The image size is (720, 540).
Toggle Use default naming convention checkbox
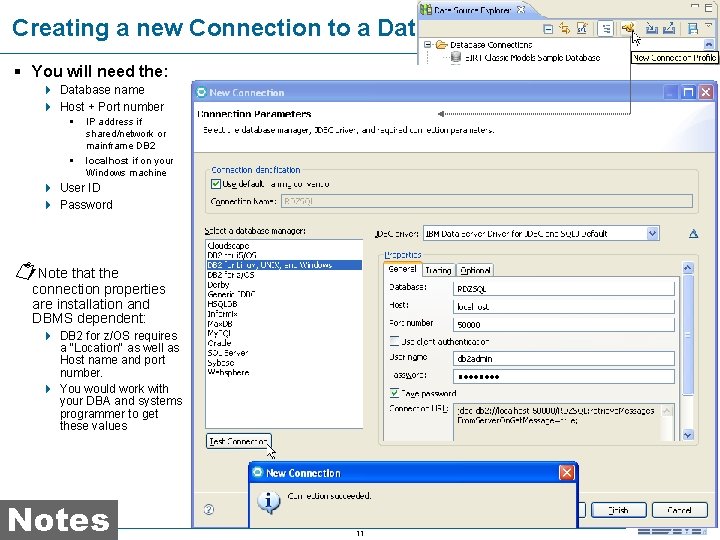coord(215,184)
